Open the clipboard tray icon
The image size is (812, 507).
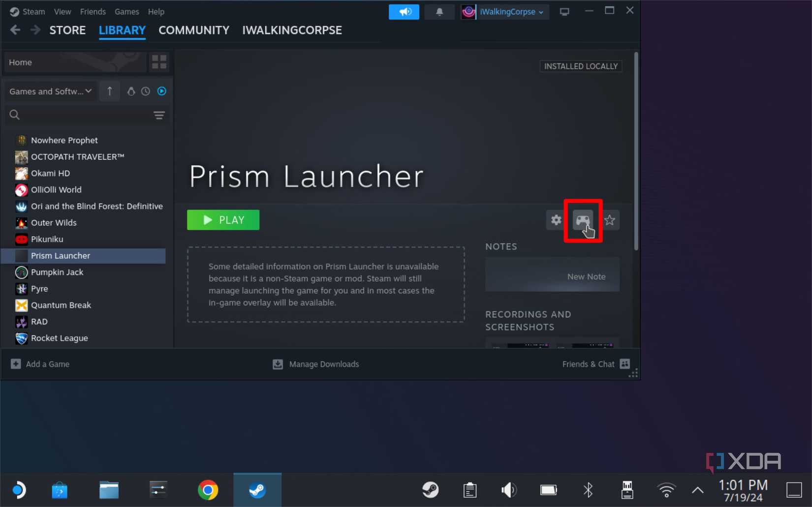pyautogui.click(x=470, y=490)
